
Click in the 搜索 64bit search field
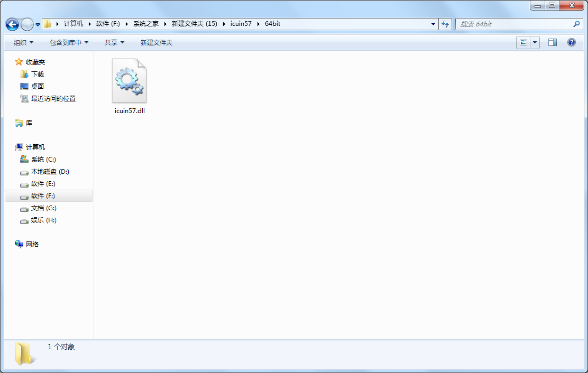(x=513, y=24)
